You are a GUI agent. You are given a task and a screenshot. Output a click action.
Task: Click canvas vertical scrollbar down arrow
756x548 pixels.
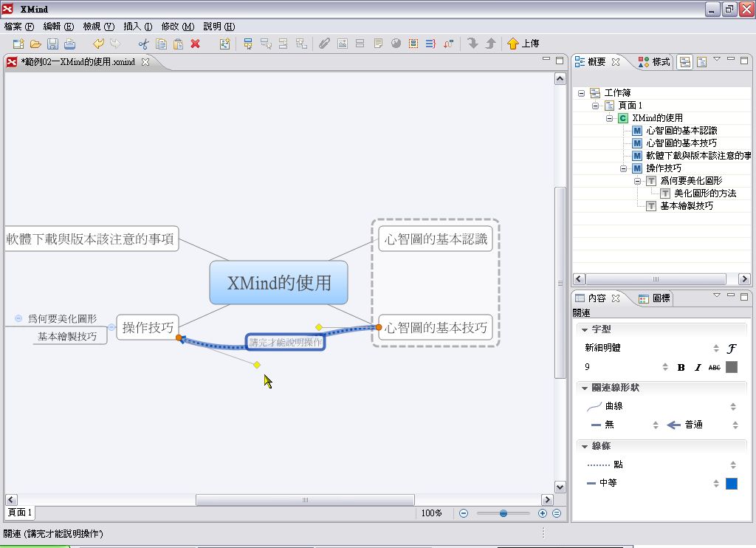point(560,487)
